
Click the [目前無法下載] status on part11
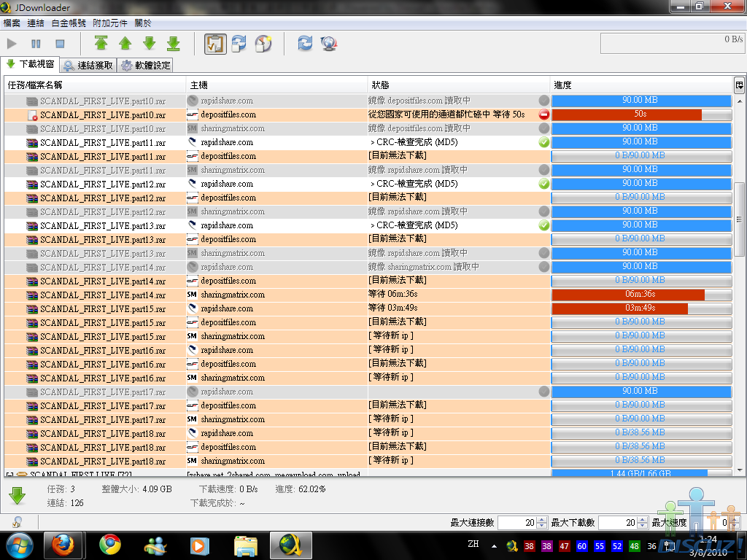coord(398,156)
